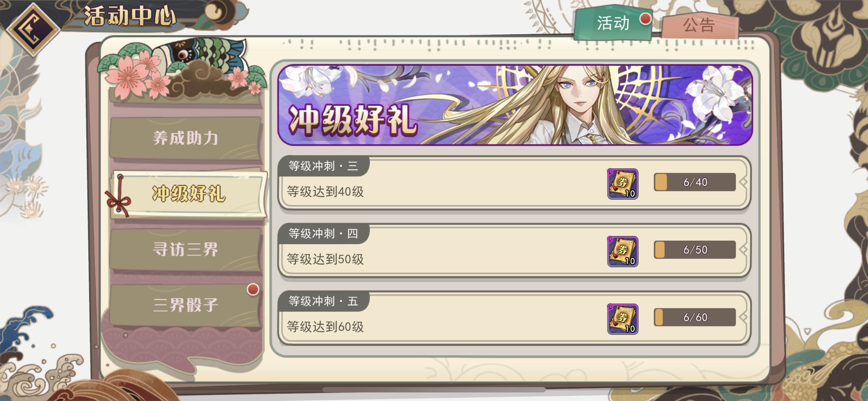This screenshot has width=868, height=401.
Task: Tap the red notification dot on 活动
Action: (645, 19)
